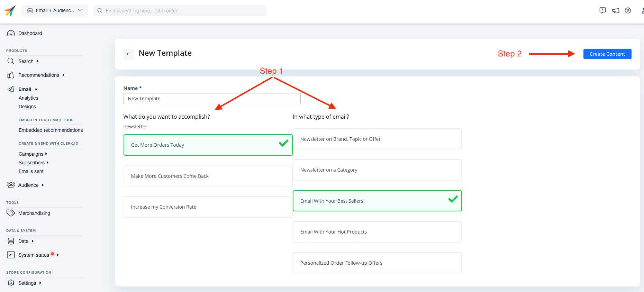Screen dimensions: 644x292
Task: Click the Create Content button
Action: [x=607, y=54]
